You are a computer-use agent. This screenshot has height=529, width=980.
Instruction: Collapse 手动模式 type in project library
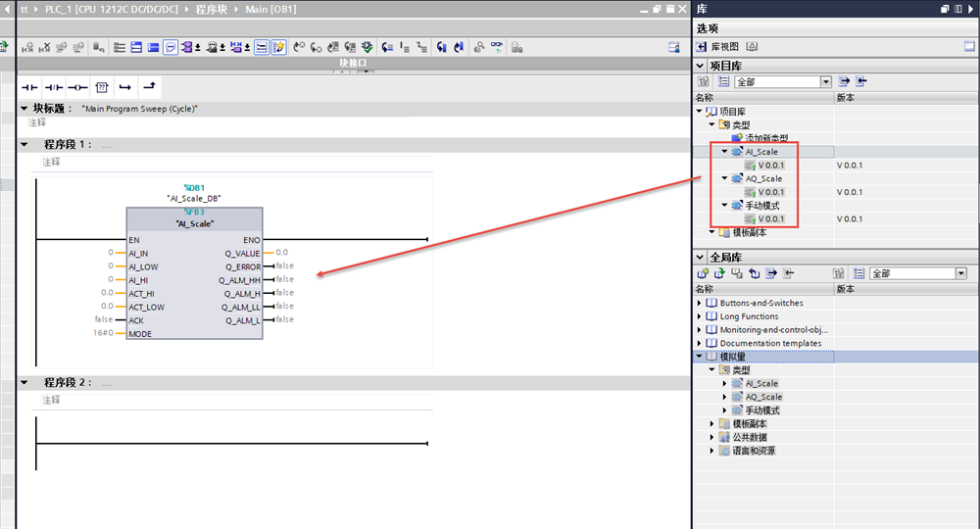[724, 206]
